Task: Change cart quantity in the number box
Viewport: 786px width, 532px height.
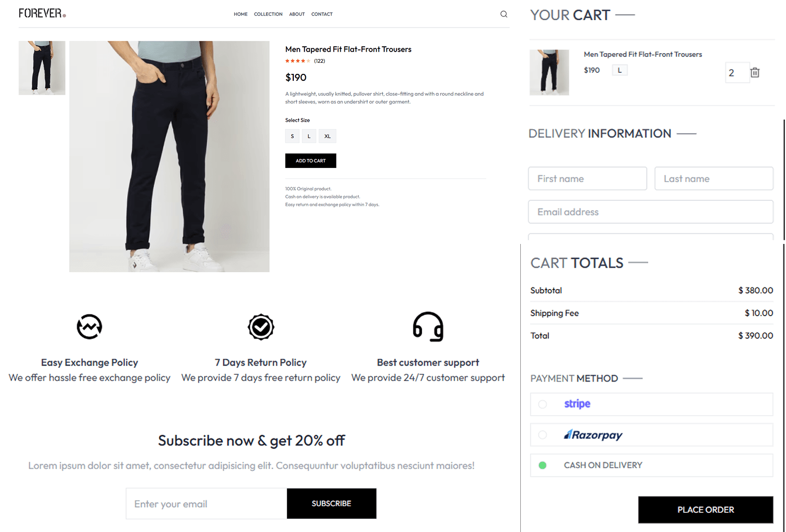Action: pyautogui.click(x=736, y=73)
